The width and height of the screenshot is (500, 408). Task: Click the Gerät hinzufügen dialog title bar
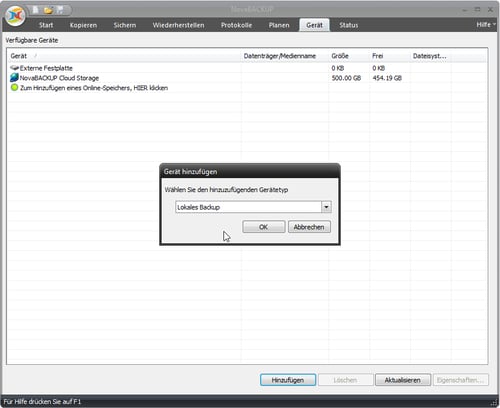point(250,171)
